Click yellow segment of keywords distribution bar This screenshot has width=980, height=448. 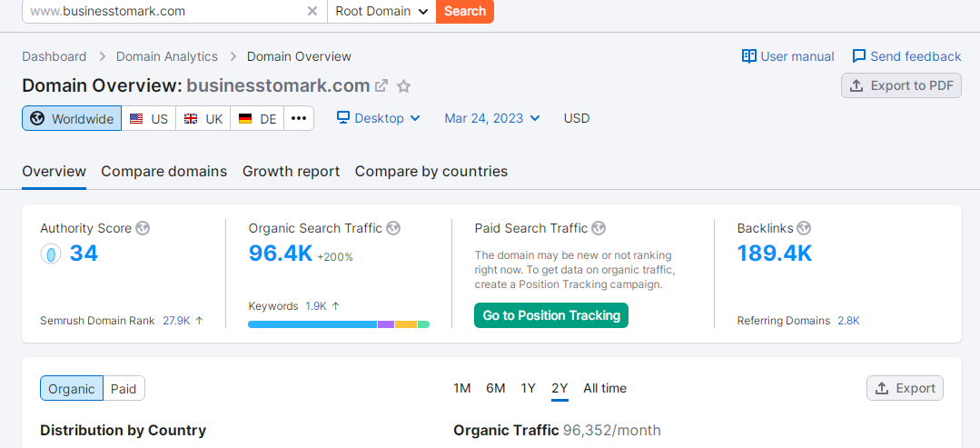pos(406,324)
